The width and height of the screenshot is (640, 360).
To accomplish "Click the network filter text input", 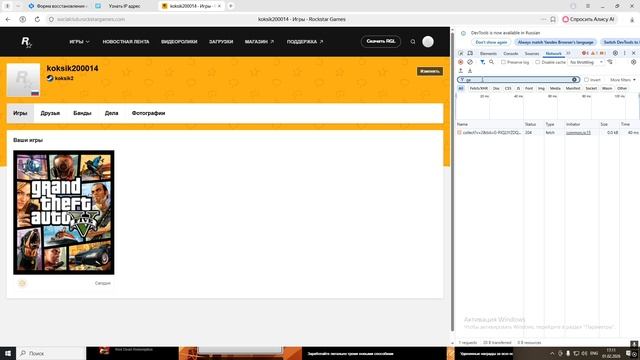I will click(518, 80).
